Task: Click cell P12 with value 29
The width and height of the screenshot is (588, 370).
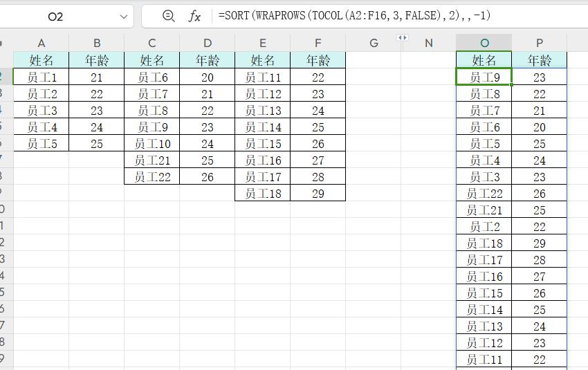Action: coord(540,243)
